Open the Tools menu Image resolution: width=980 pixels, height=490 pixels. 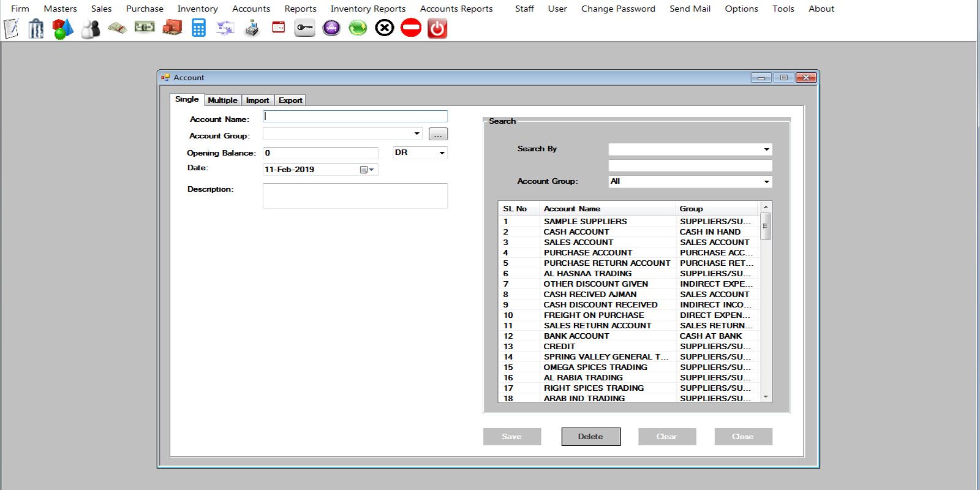click(783, 9)
